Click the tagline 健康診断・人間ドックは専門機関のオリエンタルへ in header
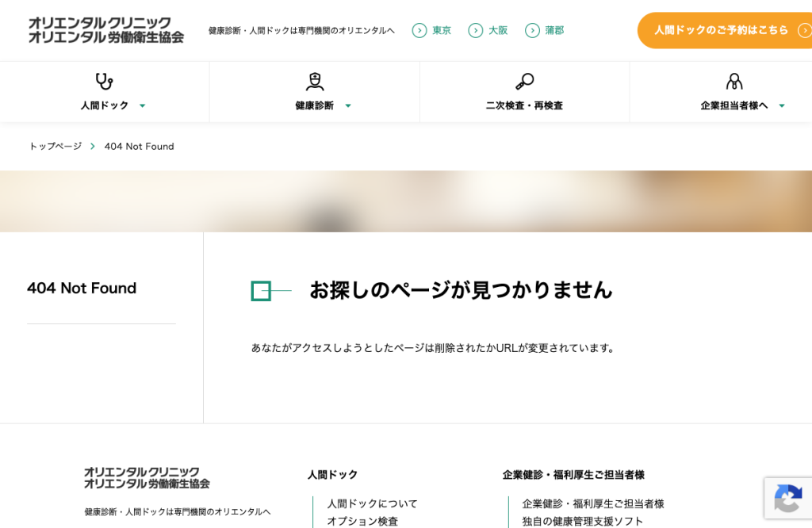Screen dimensions: 812x528 [x=301, y=31]
